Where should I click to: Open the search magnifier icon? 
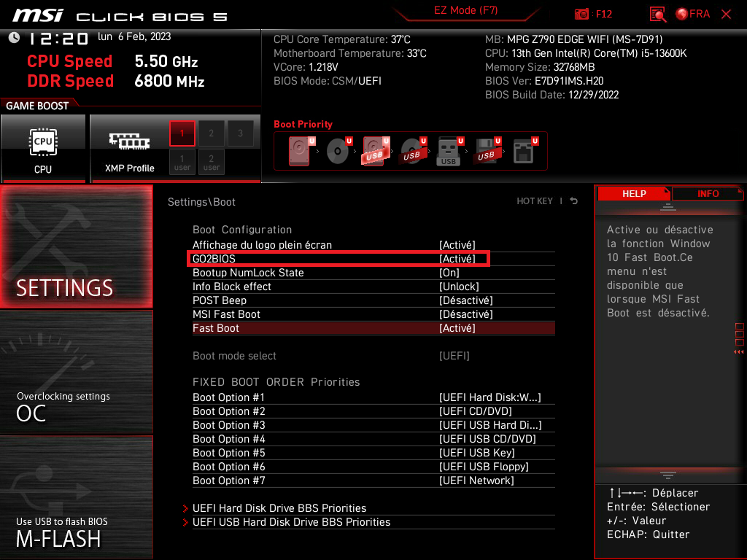click(x=658, y=15)
